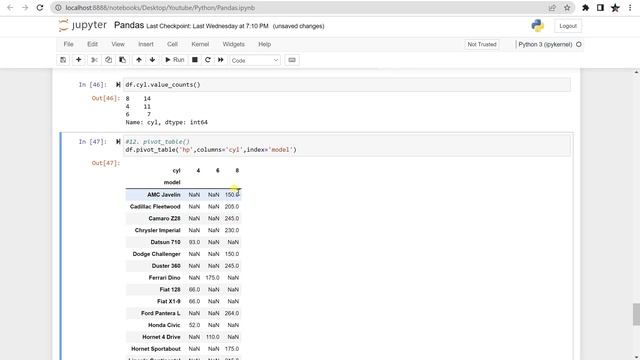Screen dimensions: 640x360
Task: Open the Help menu
Action: (264, 44)
